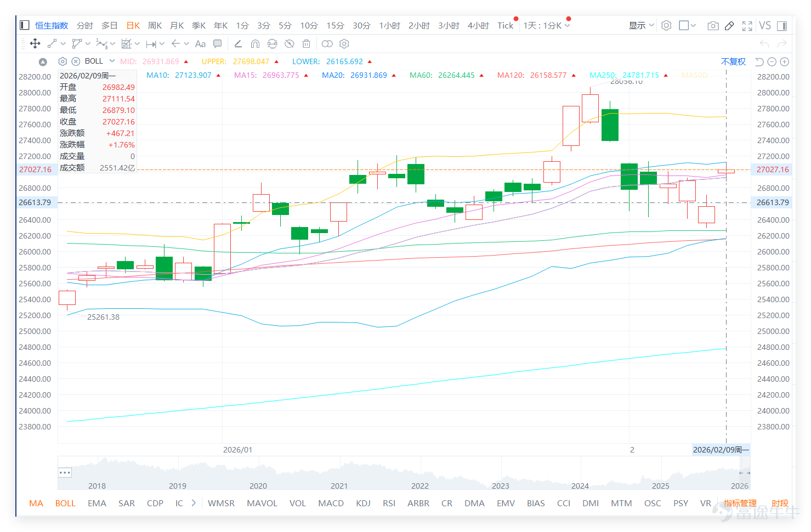Select the arrow annotation tool
The height and width of the screenshot is (532, 811).
coord(175,43)
